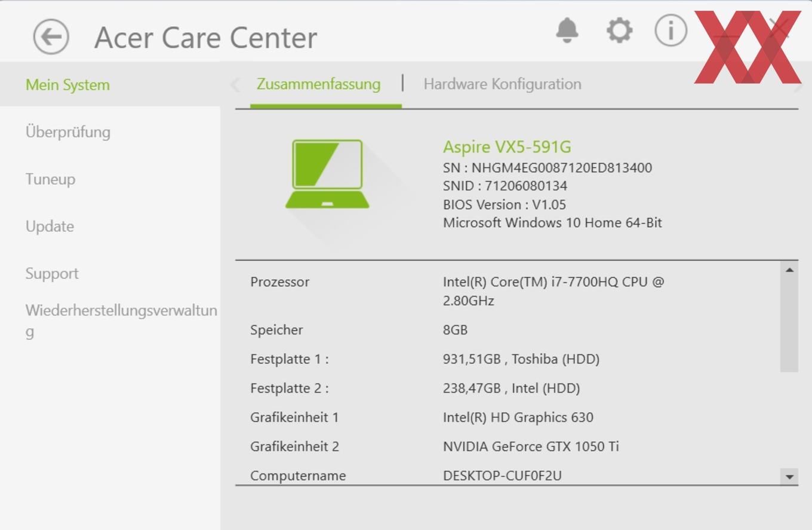Click the left chevron beside the tabs
812x530 pixels.
(x=235, y=85)
